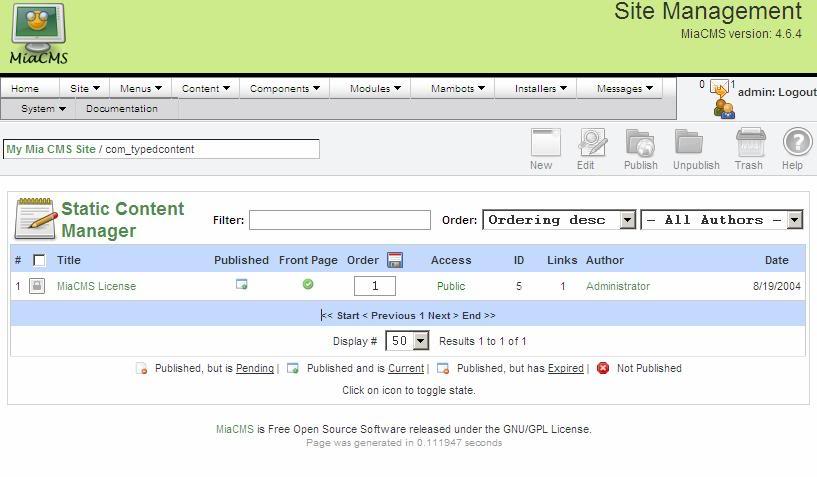Click the MiaCMS logo
Screen dimensions: 817x477
point(39,34)
